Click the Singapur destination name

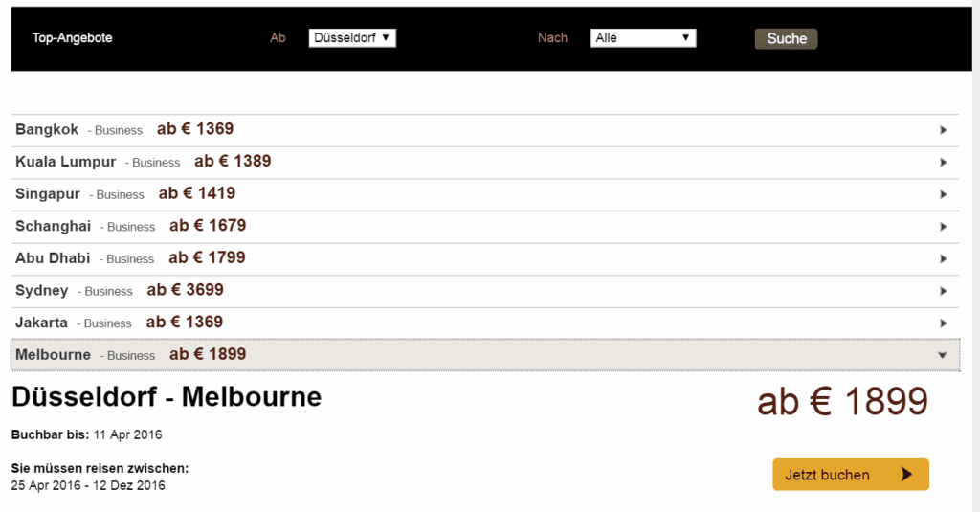pyautogui.click(x=48, y=194)
